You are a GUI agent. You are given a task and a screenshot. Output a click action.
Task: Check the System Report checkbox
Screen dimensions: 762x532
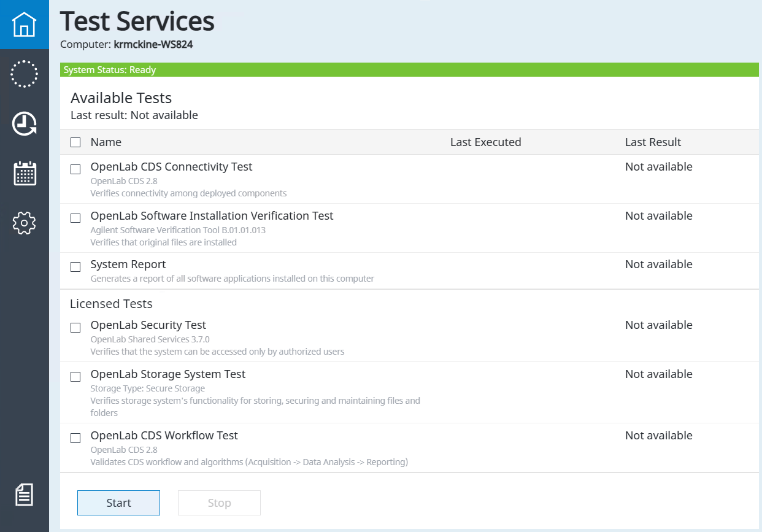(75, 267)
